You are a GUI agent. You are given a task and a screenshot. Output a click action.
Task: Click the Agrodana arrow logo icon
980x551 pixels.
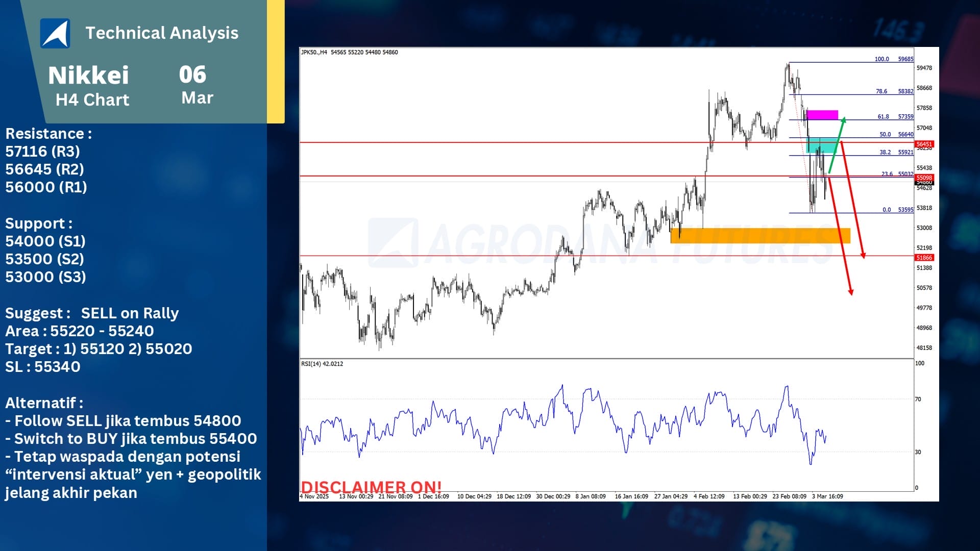tap(55, 34)
